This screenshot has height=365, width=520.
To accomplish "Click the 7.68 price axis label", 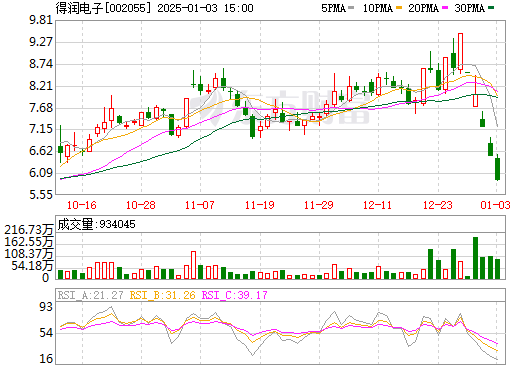I will coord(41,108).
